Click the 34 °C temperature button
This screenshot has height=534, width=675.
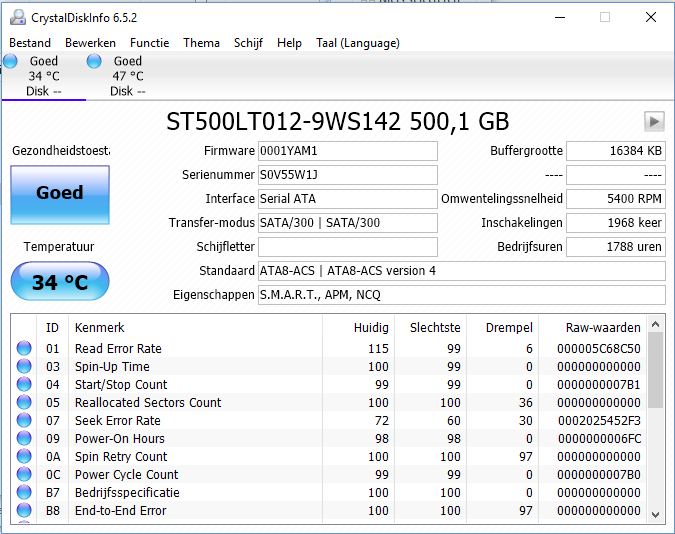coord(59,282)
